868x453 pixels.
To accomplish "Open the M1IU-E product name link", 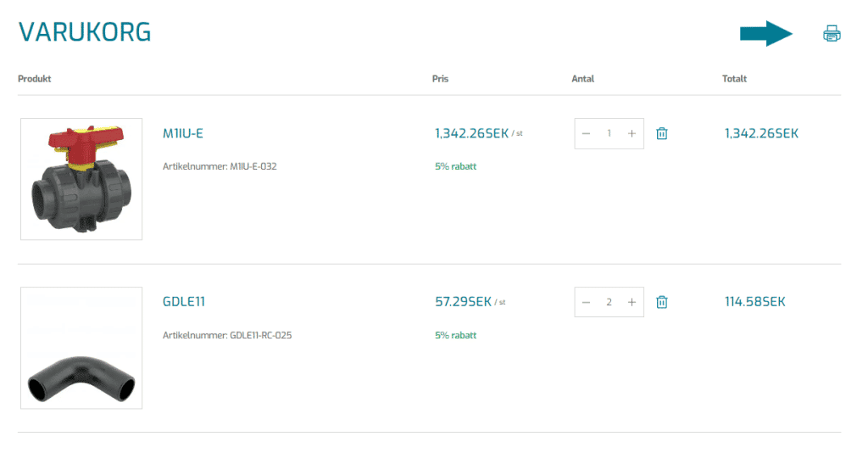I will pyautogui.click(x=183, y=133).
